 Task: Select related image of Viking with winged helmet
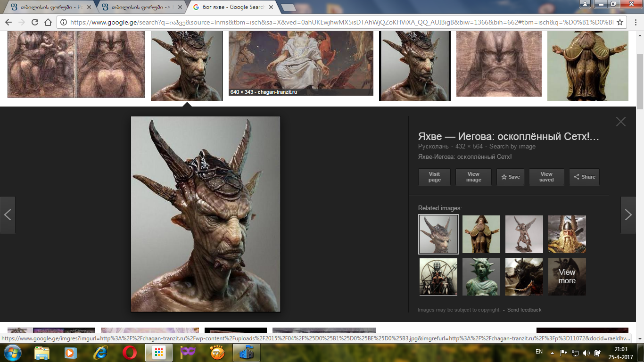click(x=567, y=234)
